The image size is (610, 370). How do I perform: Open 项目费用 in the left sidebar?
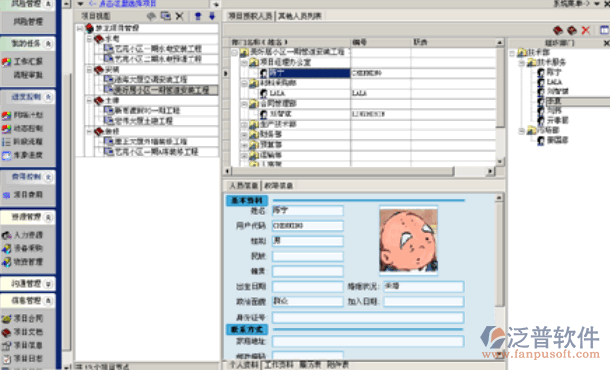pos(23,195)
